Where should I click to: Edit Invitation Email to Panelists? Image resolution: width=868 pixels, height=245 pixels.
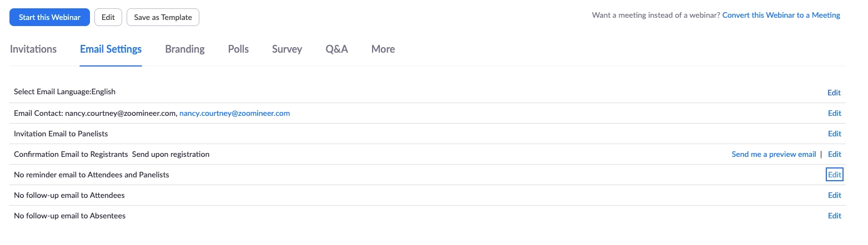click(x=834, y=134)
